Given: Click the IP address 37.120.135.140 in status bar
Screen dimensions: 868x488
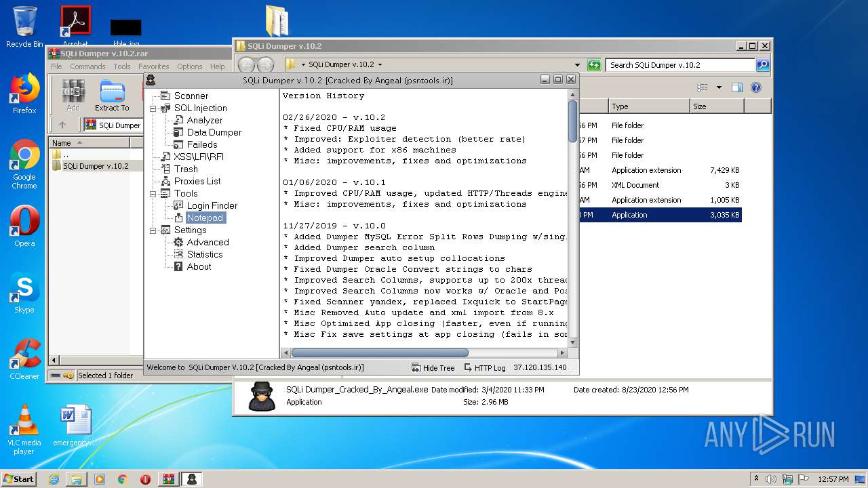Looking at the screenshot, I should pos(540,367).
